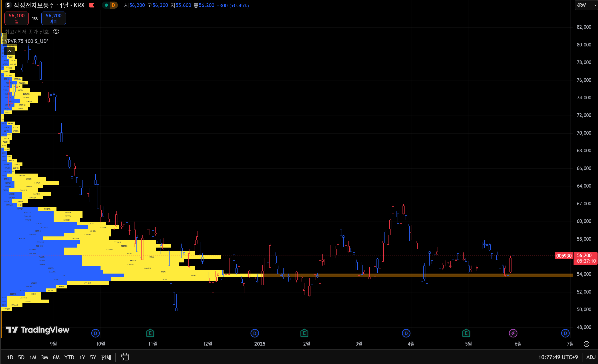Viewport: 598px width, 364px height.
Task: Click the 005930 price label tag
Action: point(564,256)
